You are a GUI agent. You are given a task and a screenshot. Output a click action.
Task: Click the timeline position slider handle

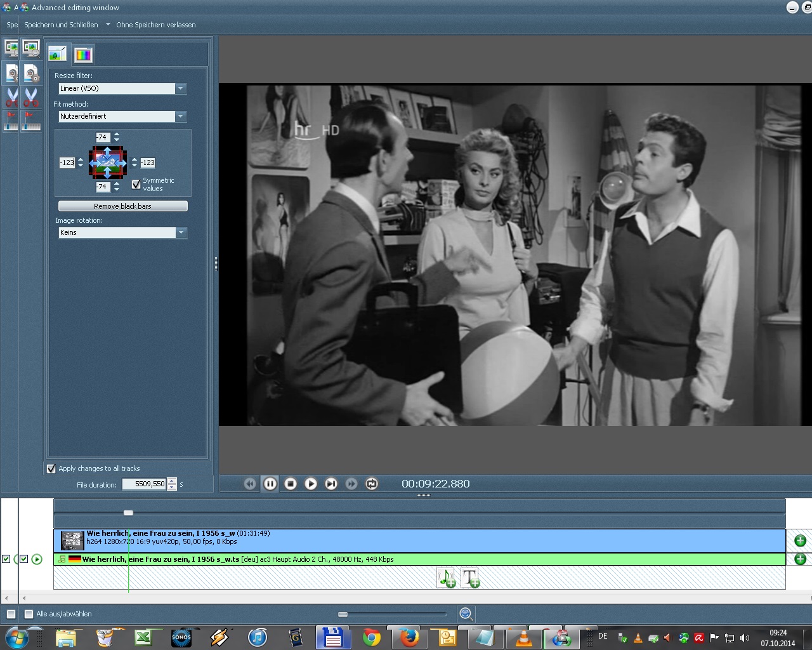tap(128, 512)
